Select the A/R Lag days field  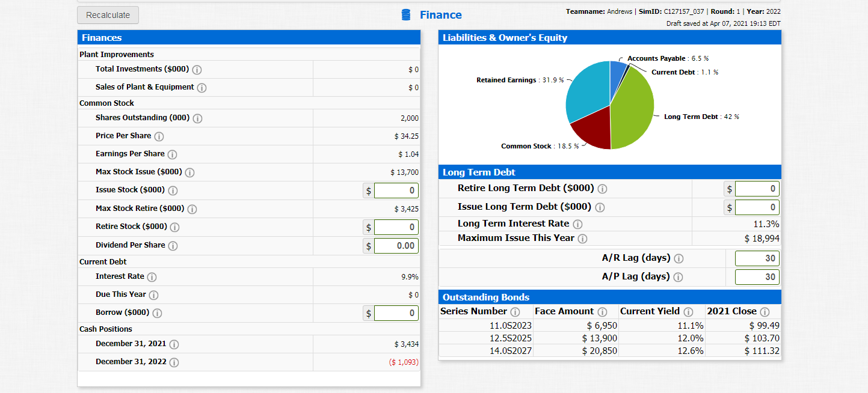click(757, 258)
